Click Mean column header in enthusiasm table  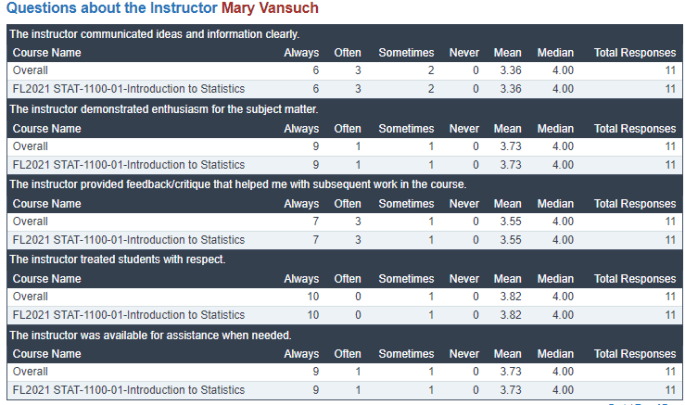coord(507,128)
